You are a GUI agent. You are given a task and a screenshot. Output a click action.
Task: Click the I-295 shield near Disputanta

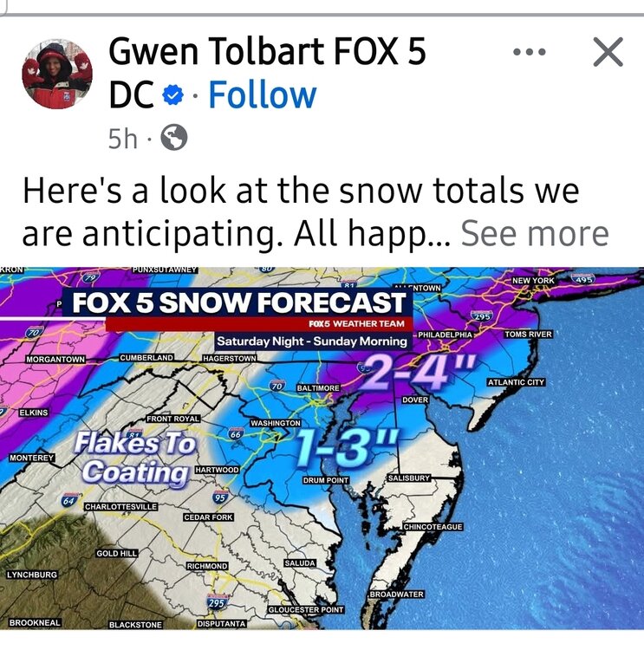pos(218,603)
